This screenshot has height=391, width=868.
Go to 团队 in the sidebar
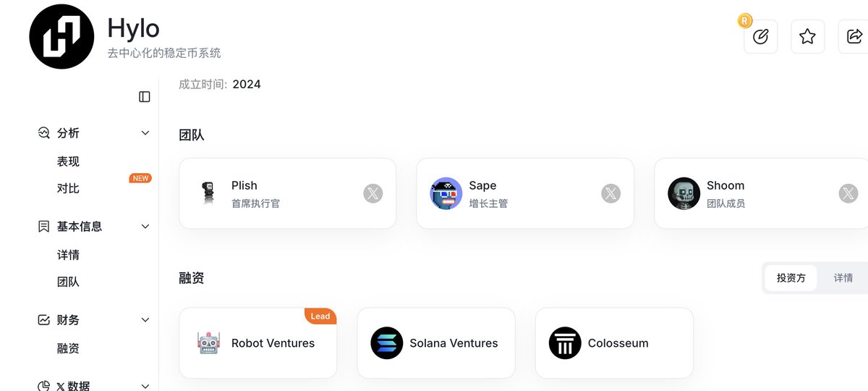(68, 282)
